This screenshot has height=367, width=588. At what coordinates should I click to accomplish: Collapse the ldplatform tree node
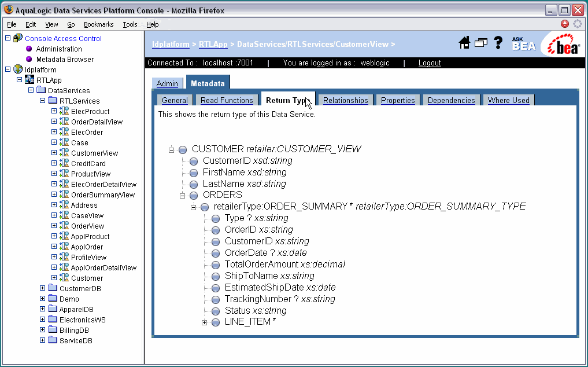click(8, 69)
